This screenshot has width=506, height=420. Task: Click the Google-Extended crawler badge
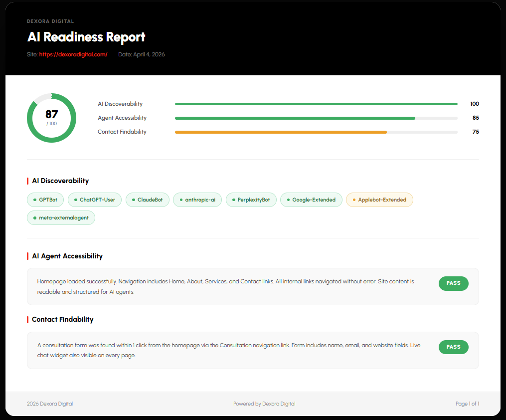311,200
